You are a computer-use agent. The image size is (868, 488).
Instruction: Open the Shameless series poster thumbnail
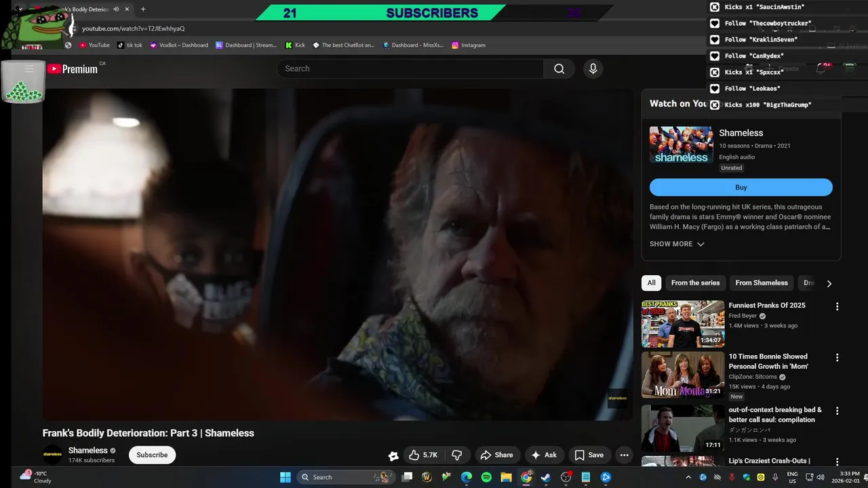681,144
